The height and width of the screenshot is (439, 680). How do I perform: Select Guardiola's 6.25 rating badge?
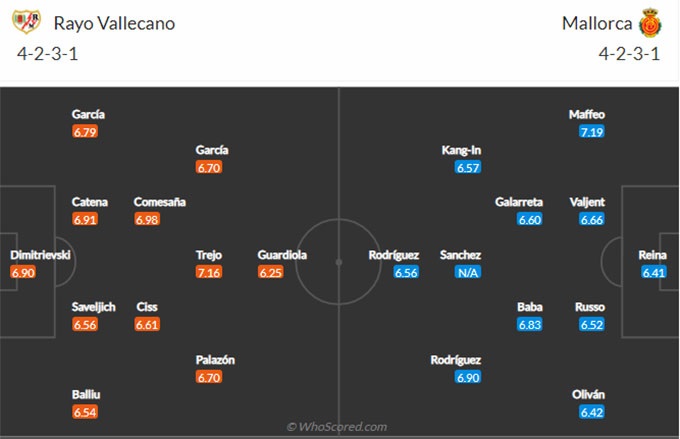coord(271,272)
